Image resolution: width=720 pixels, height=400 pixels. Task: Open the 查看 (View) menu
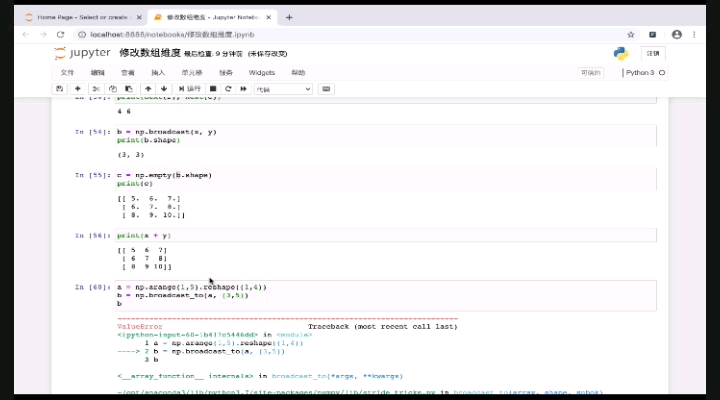[x=128, y=73]
